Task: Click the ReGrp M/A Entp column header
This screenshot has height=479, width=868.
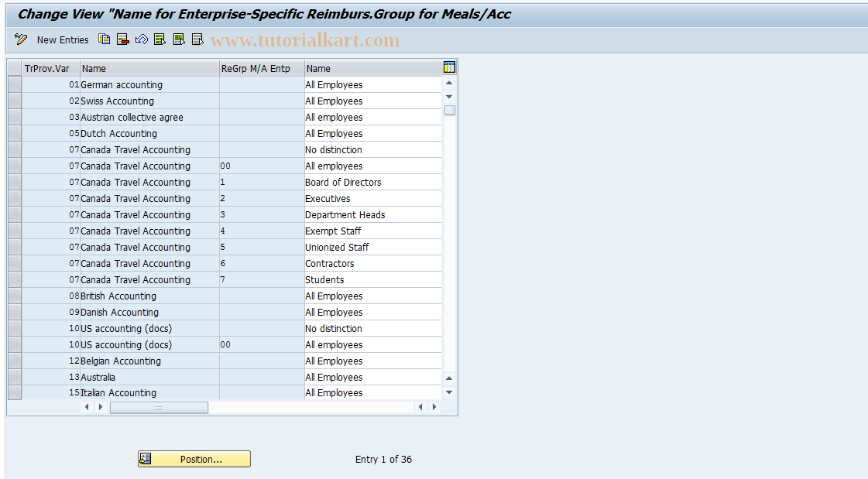Action: pos(262,69)
